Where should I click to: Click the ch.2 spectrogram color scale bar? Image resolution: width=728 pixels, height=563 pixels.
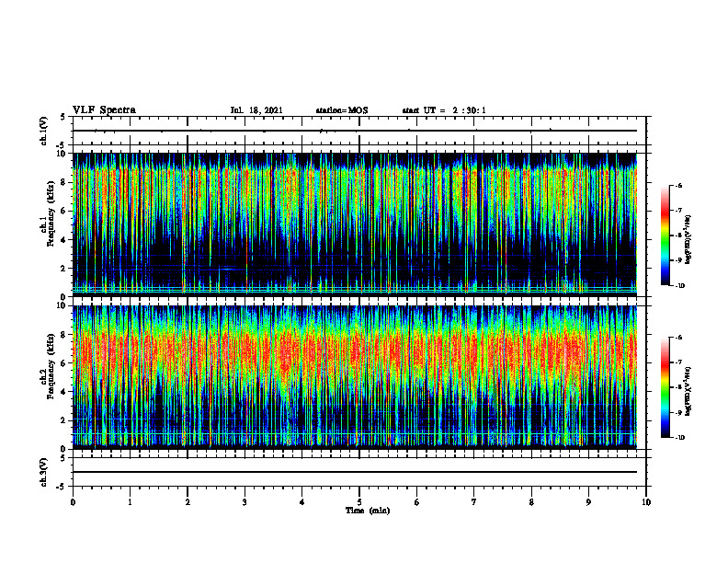[x=665, y=387]
